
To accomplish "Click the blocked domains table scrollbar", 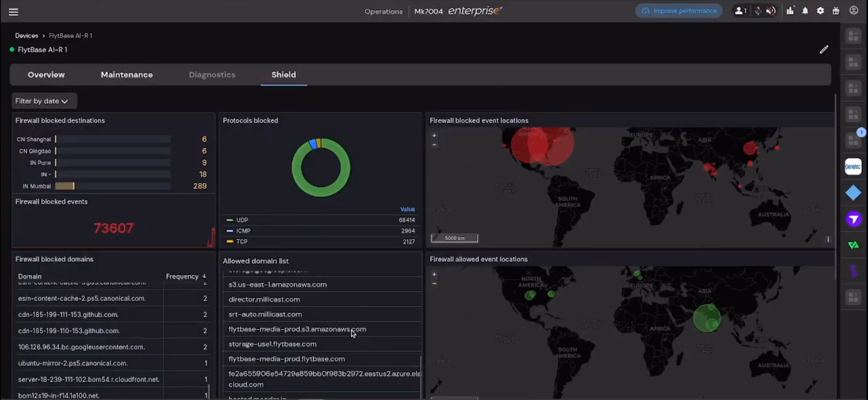I will [x=209, y=391].
